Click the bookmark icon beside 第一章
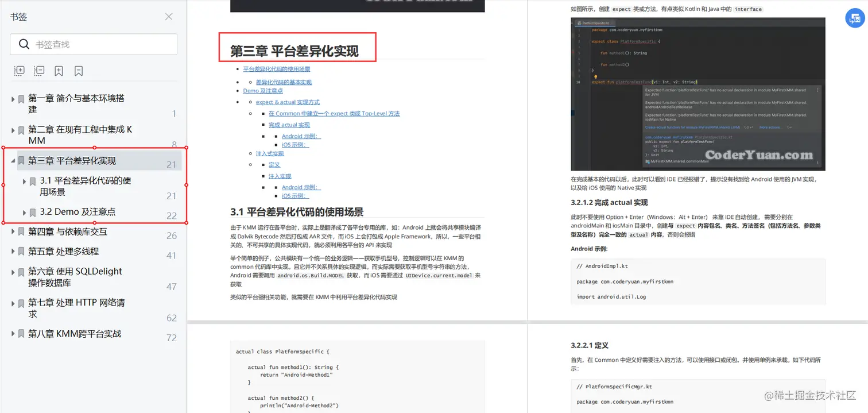This screenshot has height=413, width=868. click(21, 99)
